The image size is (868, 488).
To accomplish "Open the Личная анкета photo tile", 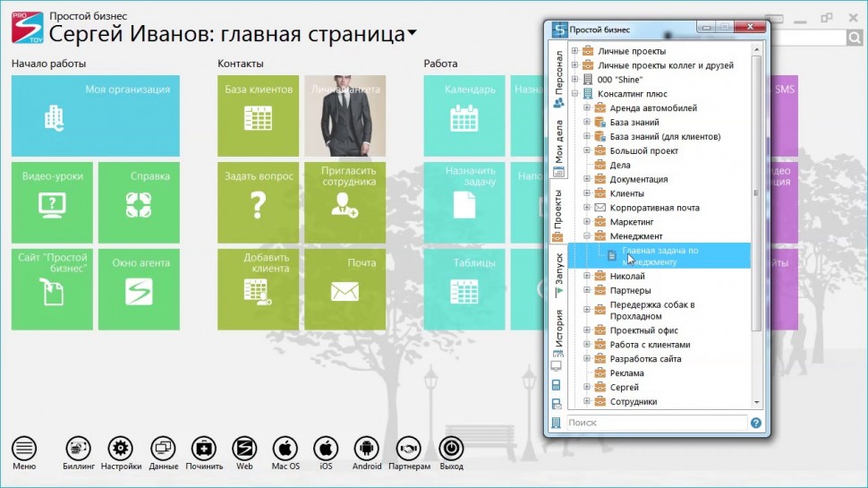I will tap(345, 116).
